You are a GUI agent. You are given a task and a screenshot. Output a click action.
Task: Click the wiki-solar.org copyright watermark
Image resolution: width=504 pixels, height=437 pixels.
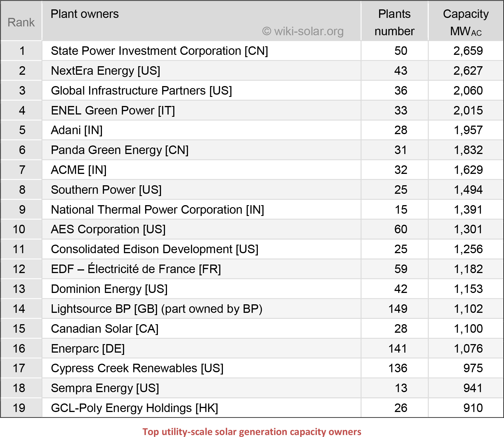(x=303, y=31)
